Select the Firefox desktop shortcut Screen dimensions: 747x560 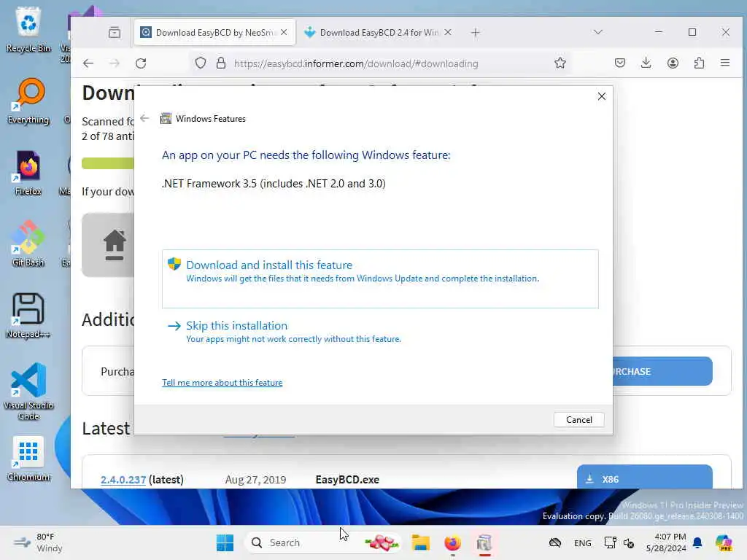click(x=28, y=173)
